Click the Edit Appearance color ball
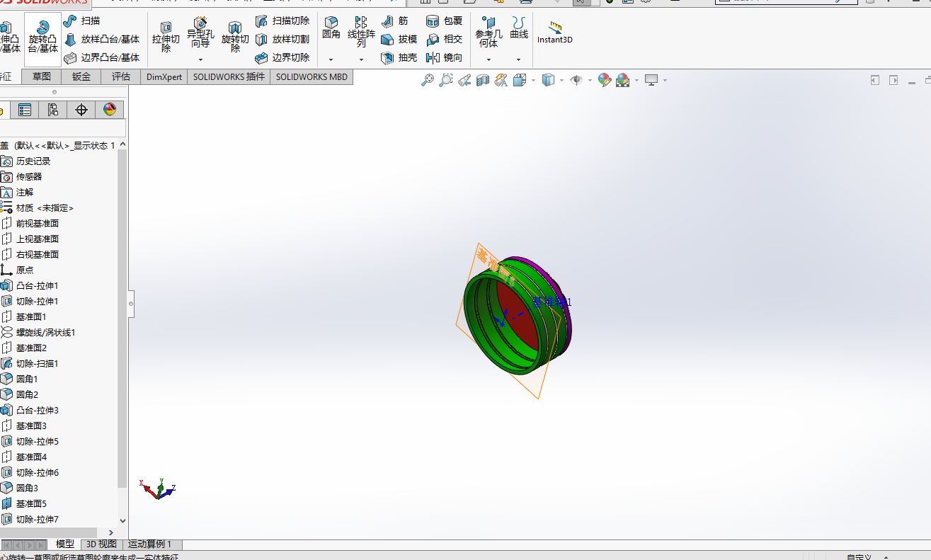Viewport: 931px width, 560px height. click(x=605, y=80)
